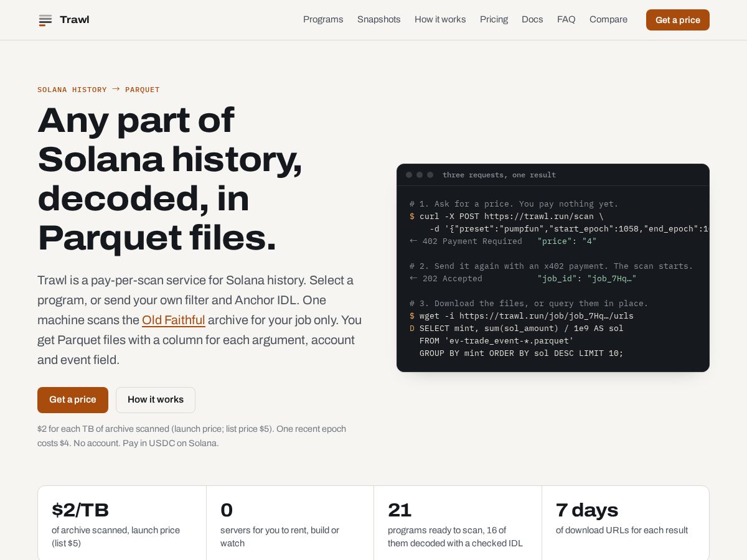Viewport: 747px width, 560px height.
Task: Click the '# 3. Download the files' comment
Action: coord(529,304)
